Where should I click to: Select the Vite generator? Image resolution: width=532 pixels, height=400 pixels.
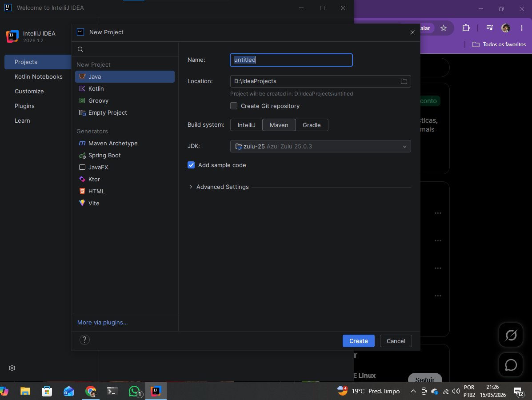tap(125, 203)
